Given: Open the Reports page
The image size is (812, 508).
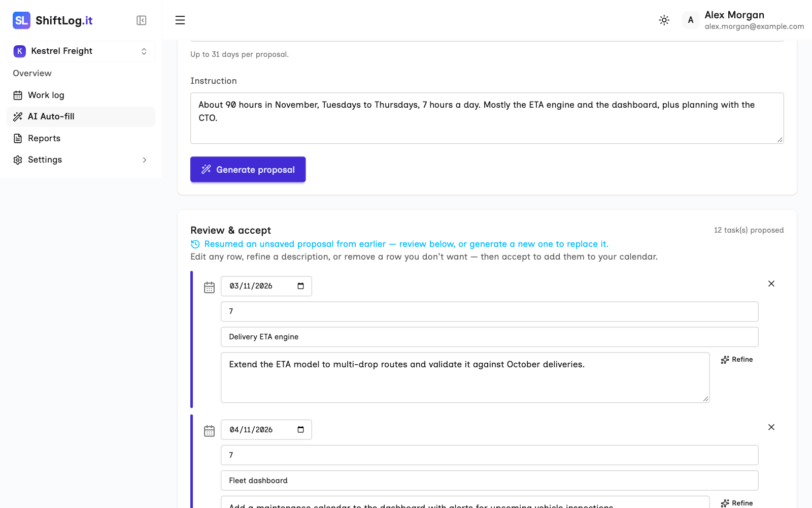Looking at the screenshot, I should pyautogui.click(x=81, y=138).
